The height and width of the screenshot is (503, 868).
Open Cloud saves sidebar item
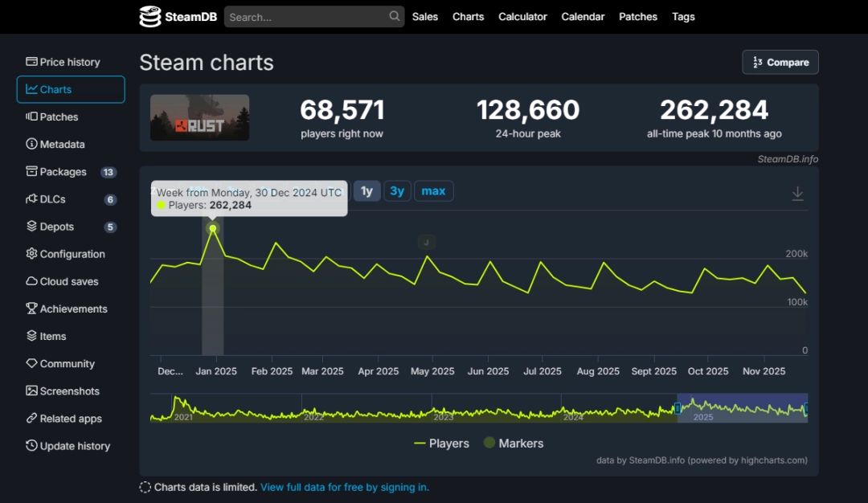pos(70,281)
